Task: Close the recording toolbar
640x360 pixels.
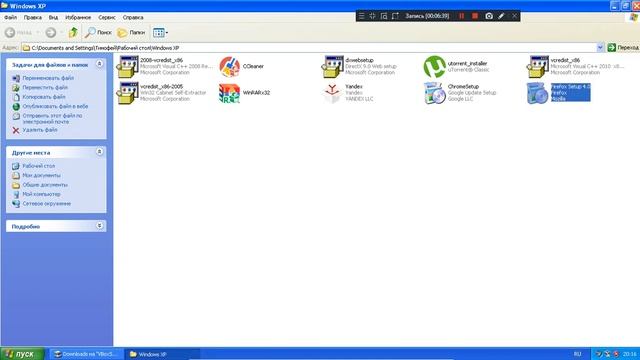Action: (514, 16)
